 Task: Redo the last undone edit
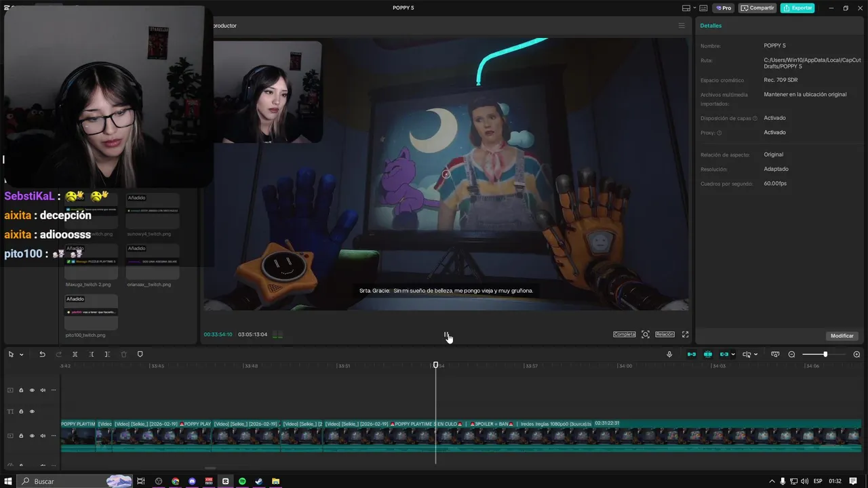[58, 354]
